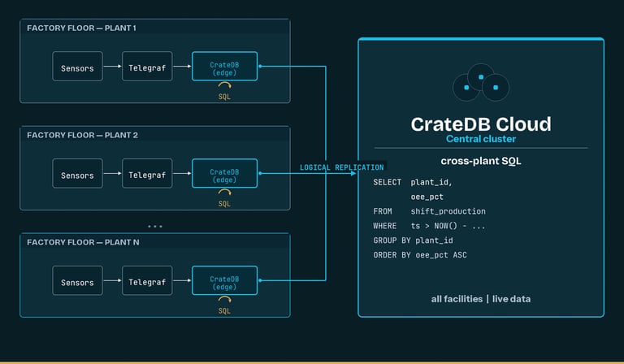
Task: Click the 'GROUP BY plant_id' line
Action: pos(413,240)
